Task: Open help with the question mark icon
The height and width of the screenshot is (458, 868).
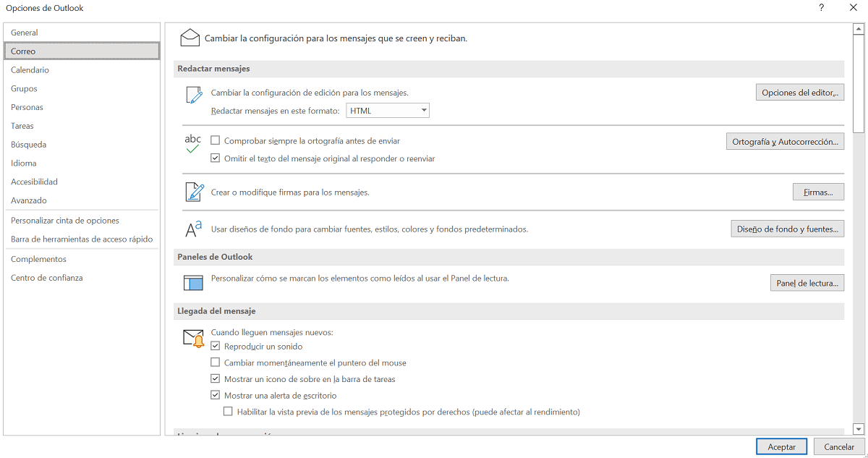Action: (821, 8)
